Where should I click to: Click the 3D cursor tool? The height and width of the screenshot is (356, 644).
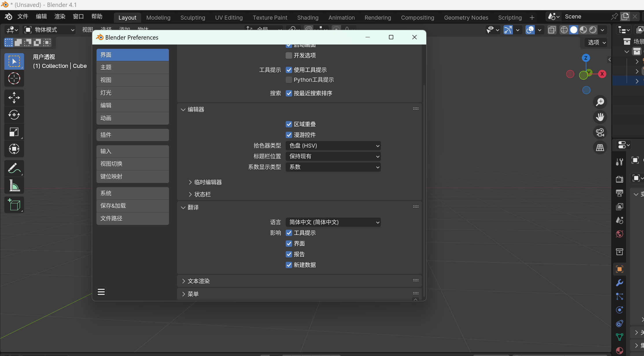[x=14, y=78]
